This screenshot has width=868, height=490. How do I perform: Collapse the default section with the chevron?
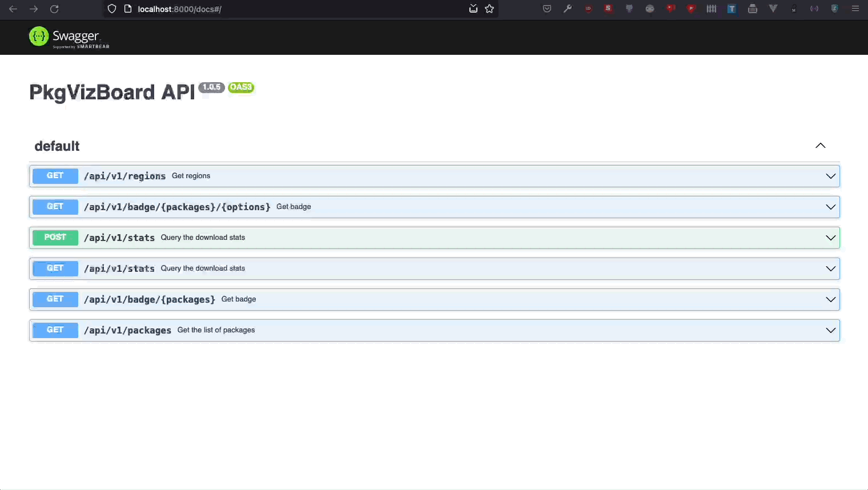820,146
